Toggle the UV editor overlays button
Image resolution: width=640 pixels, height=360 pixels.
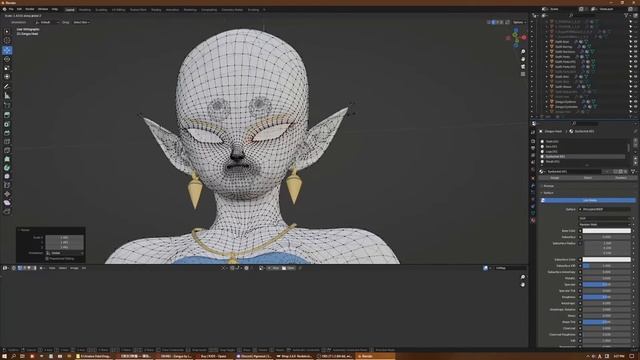pos(485,268)
